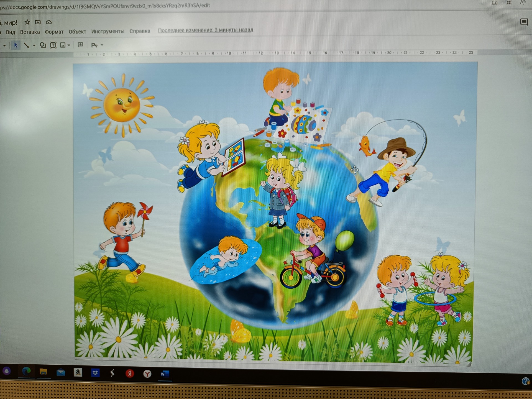
Task: Open comment history icon at top right
Action: pos(524,22)
